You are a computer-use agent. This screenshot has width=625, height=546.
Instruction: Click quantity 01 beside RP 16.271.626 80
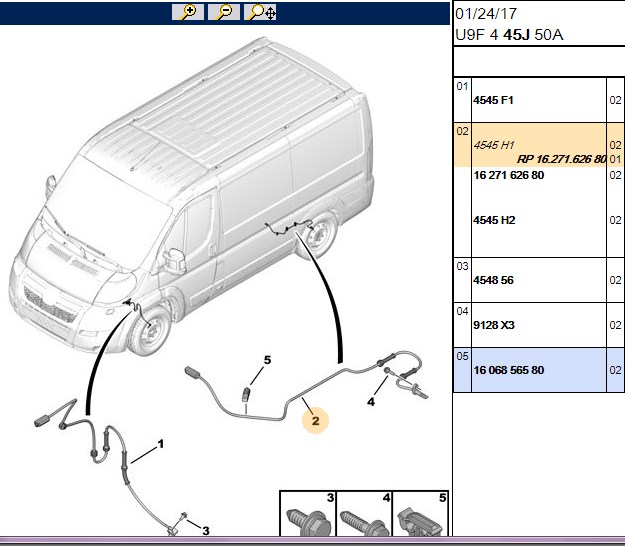click(615, 159)
